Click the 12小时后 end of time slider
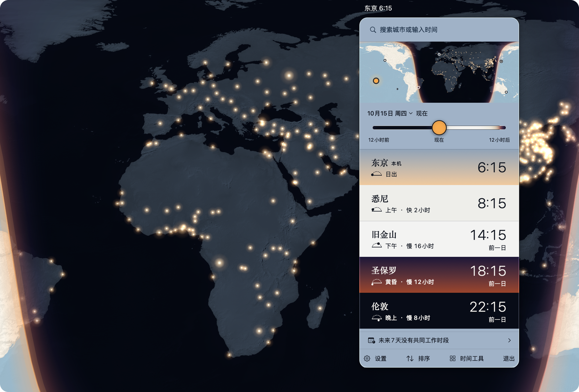The width and height of the screenshot is (579, 392). [499, 140]
